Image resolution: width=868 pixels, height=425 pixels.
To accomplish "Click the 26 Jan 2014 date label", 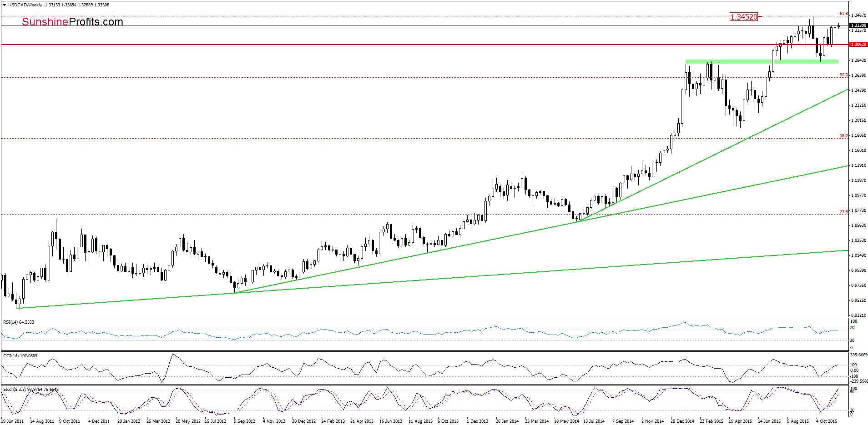I will pyautogui.click(x=507, y=421).
